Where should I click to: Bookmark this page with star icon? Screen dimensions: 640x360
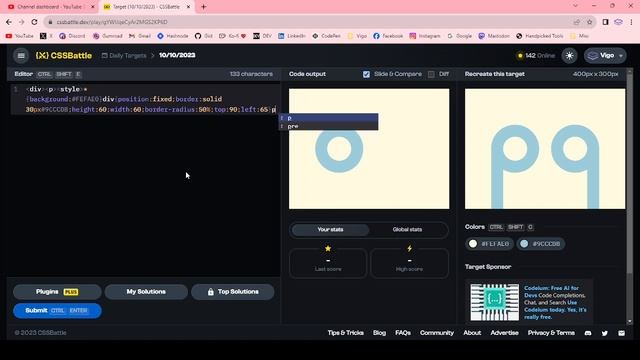[589, 22]
